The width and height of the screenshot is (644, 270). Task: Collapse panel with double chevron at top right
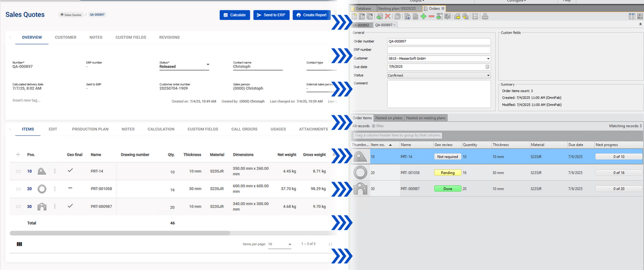click(x=640, y=25)
